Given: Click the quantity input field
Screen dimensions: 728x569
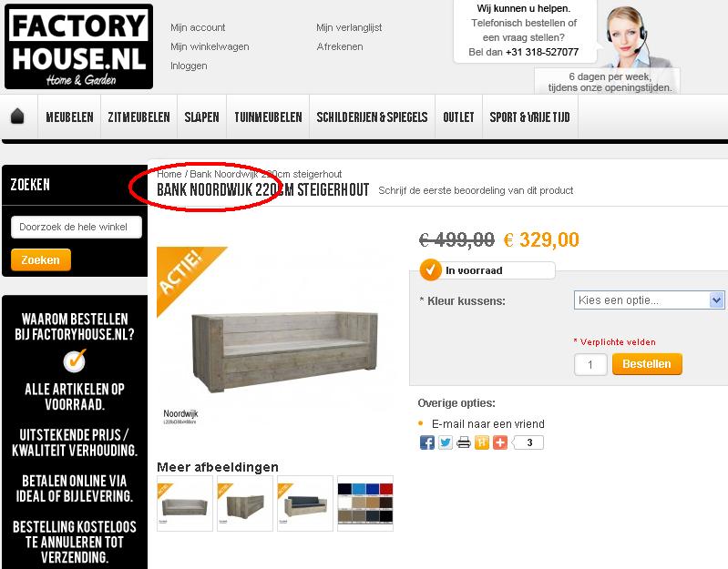Looking at the screenshot, I should click(x=590, y=364).
